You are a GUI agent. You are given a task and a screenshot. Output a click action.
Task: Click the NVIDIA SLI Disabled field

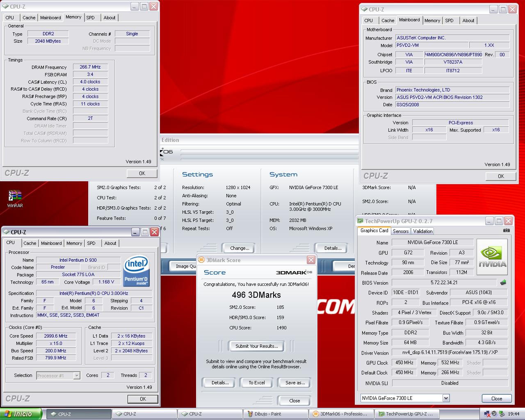tap(450, 383)
